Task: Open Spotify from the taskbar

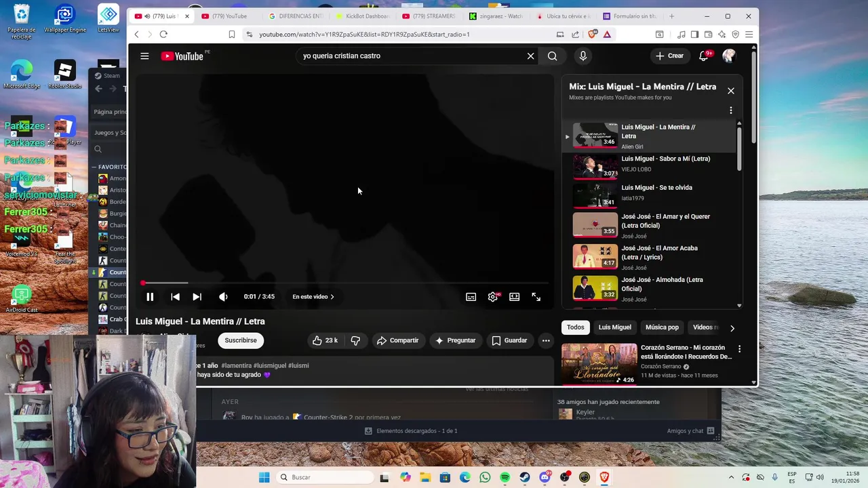Action: click(505, 477)
